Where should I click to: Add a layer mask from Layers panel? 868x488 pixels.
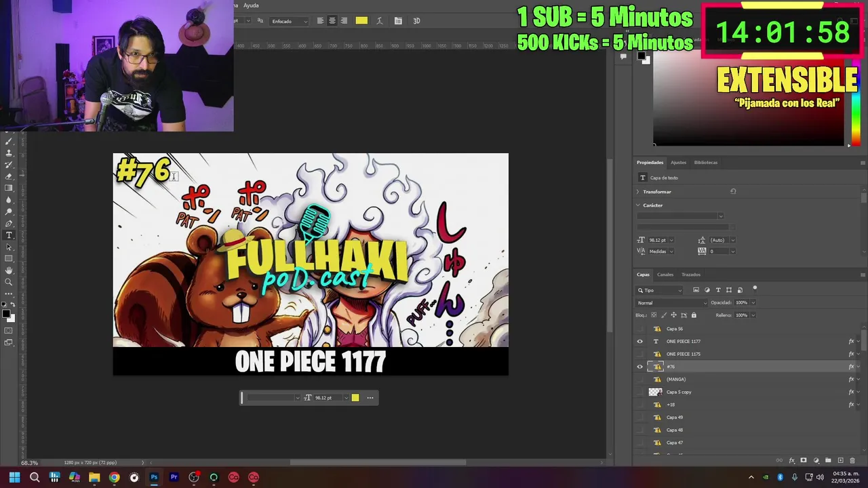pos(804,460)
